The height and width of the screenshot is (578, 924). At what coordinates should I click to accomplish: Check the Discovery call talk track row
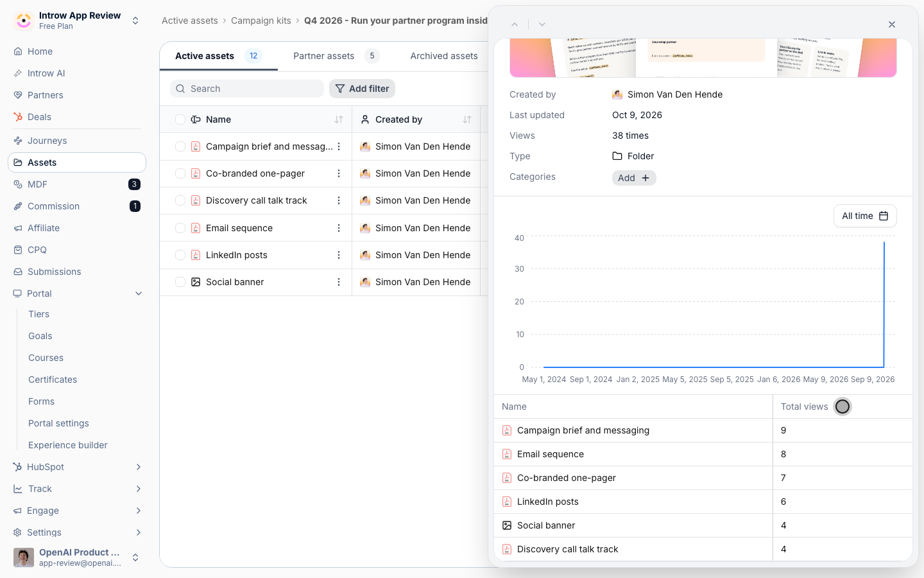(180, 200)
